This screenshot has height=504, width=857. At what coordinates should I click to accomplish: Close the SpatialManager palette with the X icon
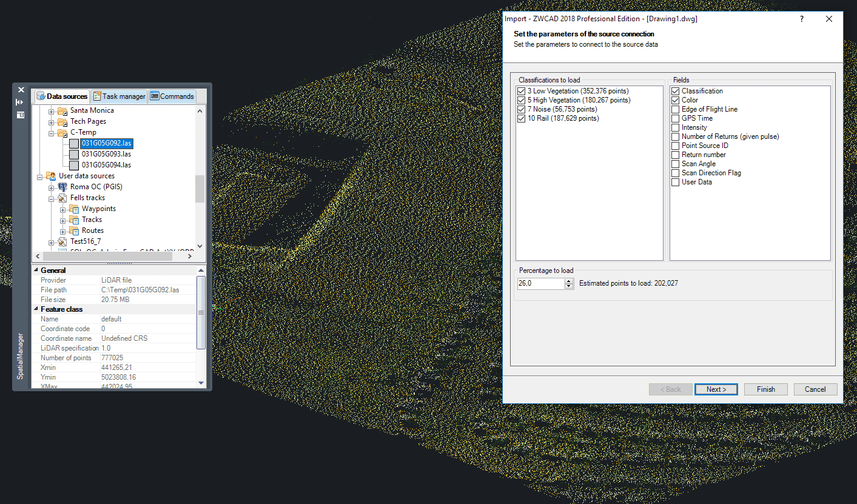pos(21,90)
